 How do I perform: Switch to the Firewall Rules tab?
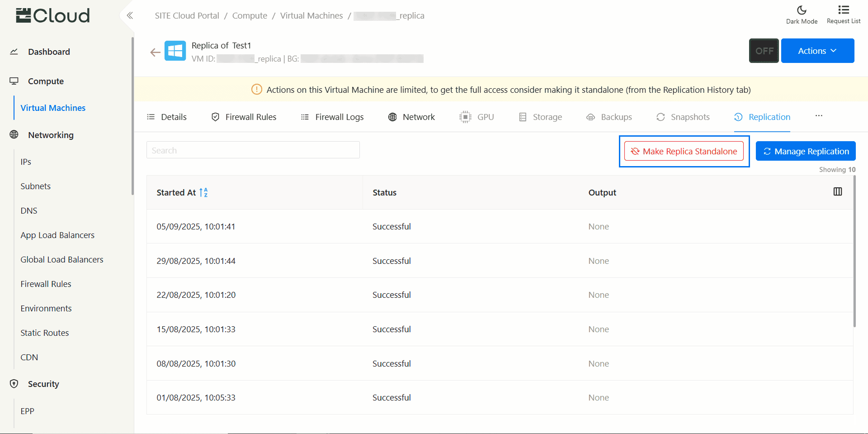244,117
